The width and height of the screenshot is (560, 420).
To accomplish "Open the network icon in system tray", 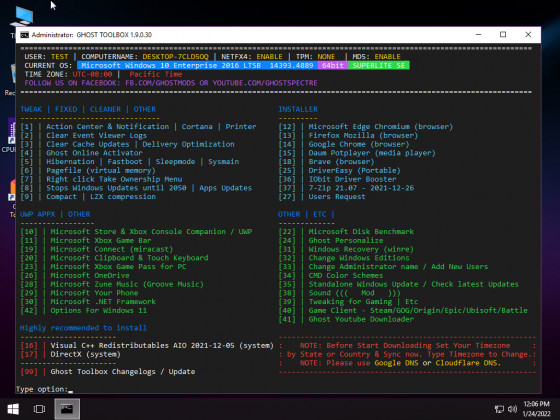I will coord(499,409).
